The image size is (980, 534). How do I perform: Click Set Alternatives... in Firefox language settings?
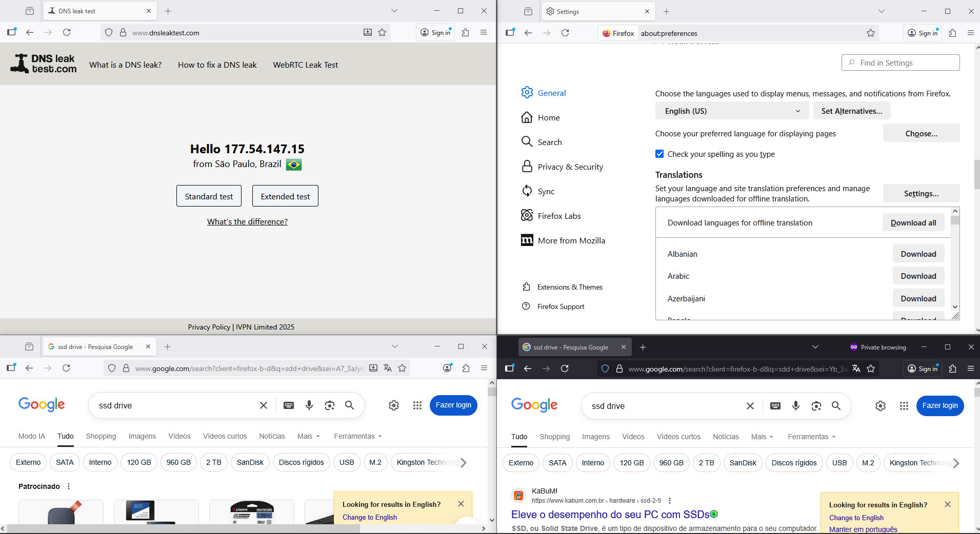coord(852,111)
